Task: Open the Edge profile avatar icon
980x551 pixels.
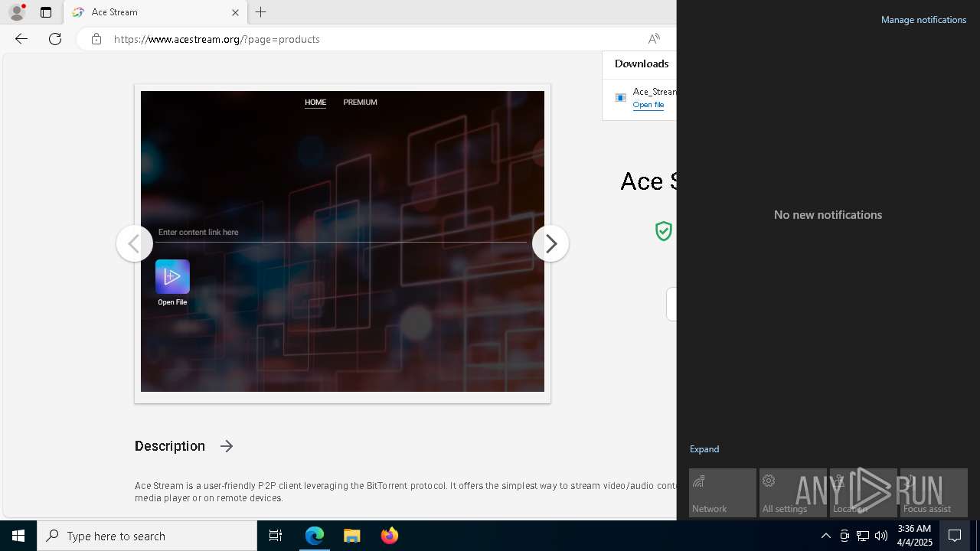Action: [17, 12]
